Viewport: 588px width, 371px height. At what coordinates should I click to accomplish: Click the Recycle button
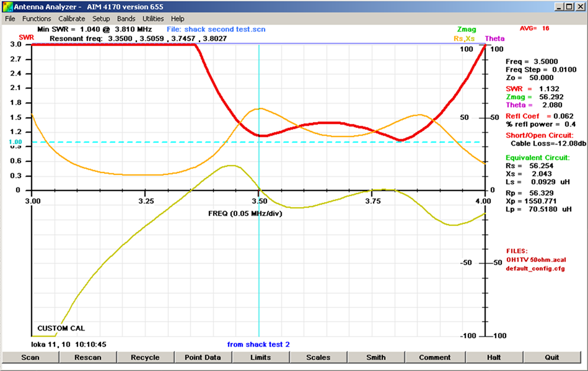tap(146, 357)
